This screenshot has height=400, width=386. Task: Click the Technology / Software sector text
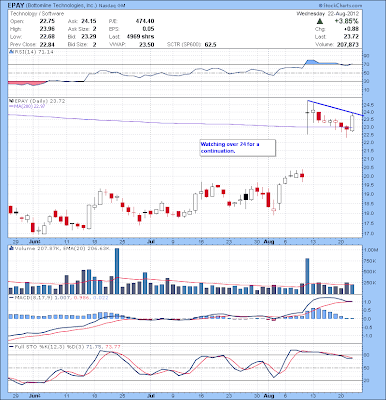click(37, 14)
